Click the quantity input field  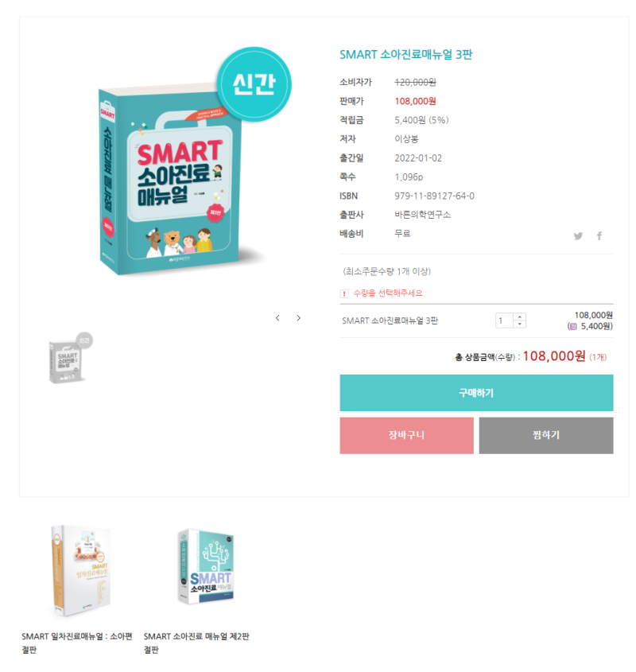point(505,320)
